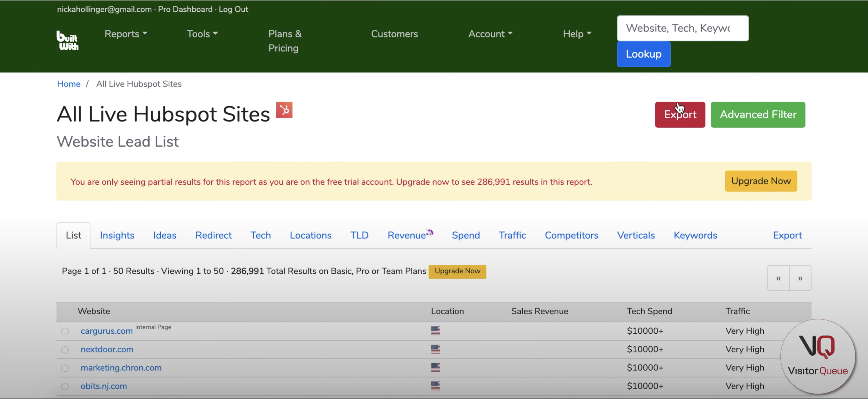
Task: Open the marketing.chron.com link
Action: coord(121,368)
